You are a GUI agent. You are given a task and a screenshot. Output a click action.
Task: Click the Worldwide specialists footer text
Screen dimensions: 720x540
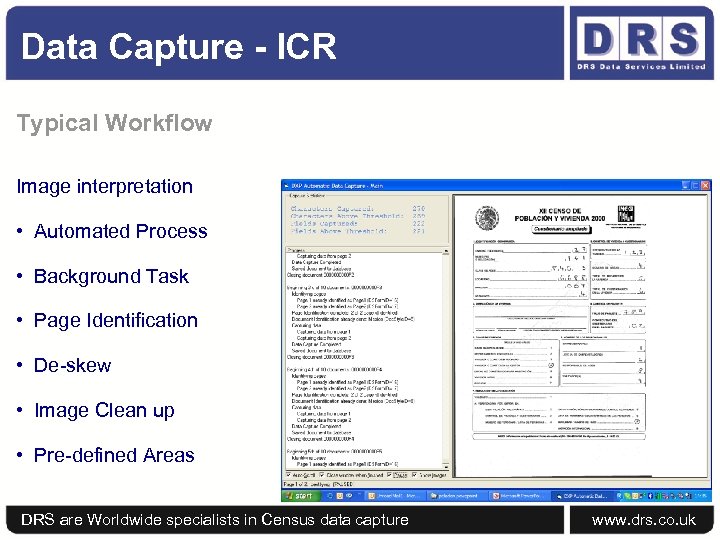point(215,520)
